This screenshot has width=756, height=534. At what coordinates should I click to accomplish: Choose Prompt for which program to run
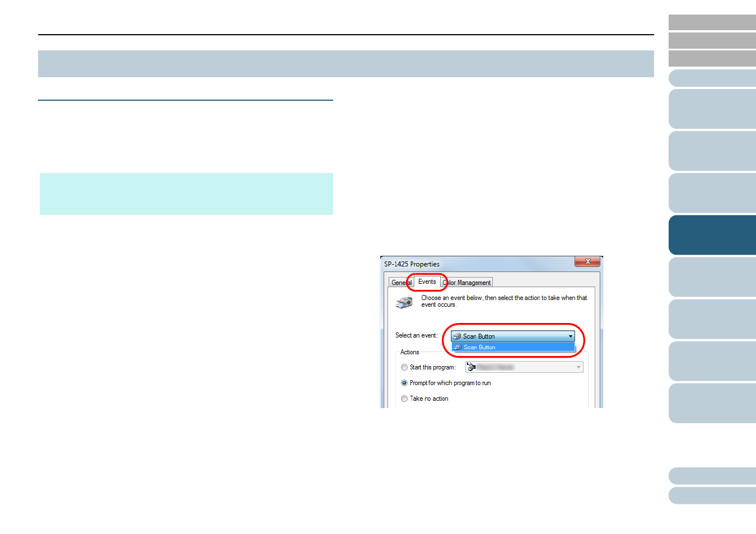coord(404,383)
